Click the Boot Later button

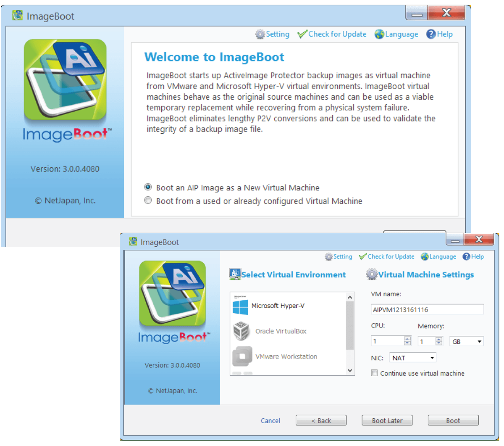coord(387,420)
